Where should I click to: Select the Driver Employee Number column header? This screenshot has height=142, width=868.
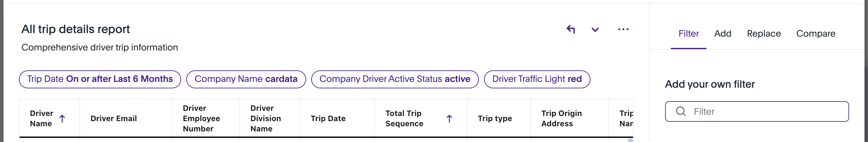201,118
